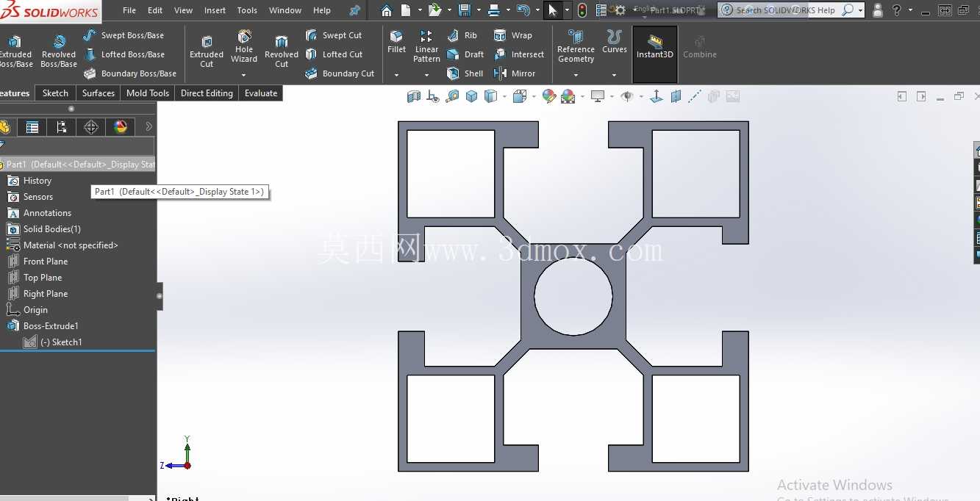Open the Reference Geometry tool
This screenshot has height=501, width=980.
(576, 46)
